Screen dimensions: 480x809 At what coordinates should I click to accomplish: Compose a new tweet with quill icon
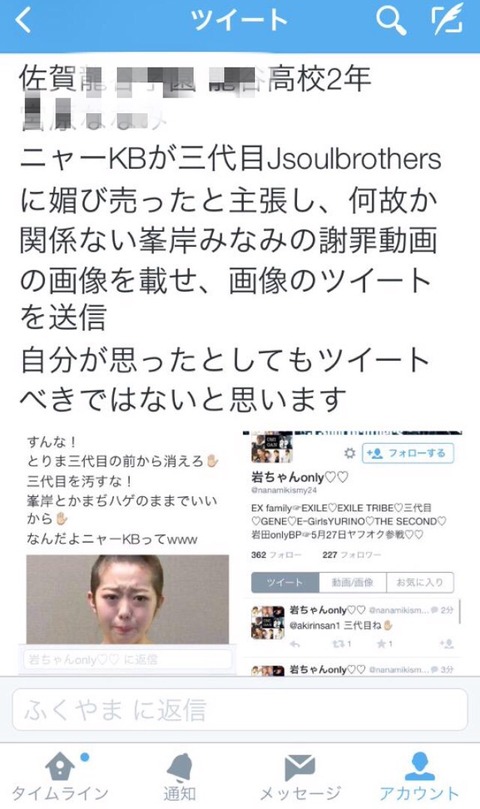(x=447, y=21)
